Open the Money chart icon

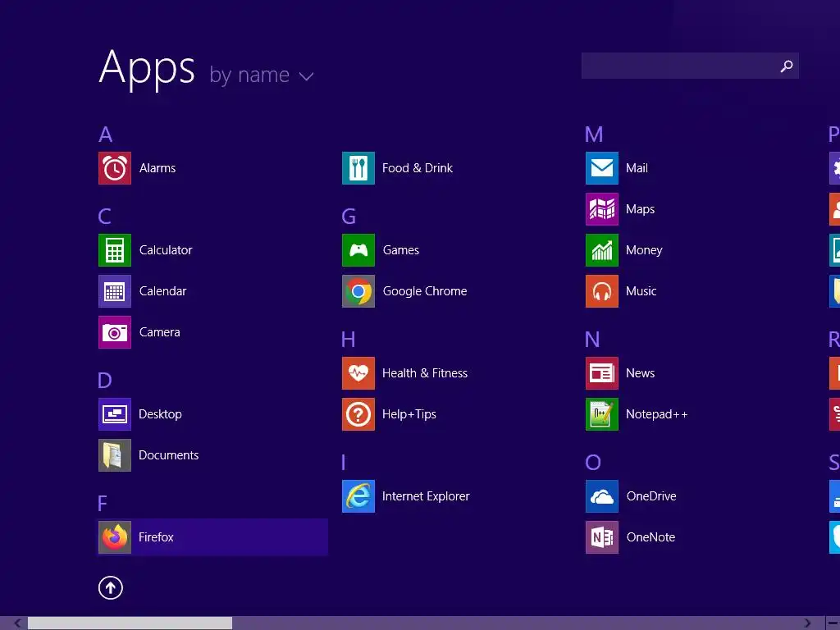(x=602, y=250)
